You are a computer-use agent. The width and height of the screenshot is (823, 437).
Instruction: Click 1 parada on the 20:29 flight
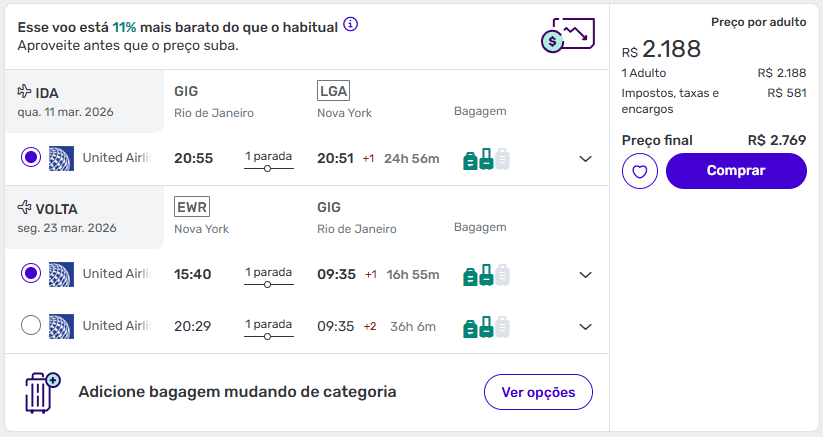point(269,324)
